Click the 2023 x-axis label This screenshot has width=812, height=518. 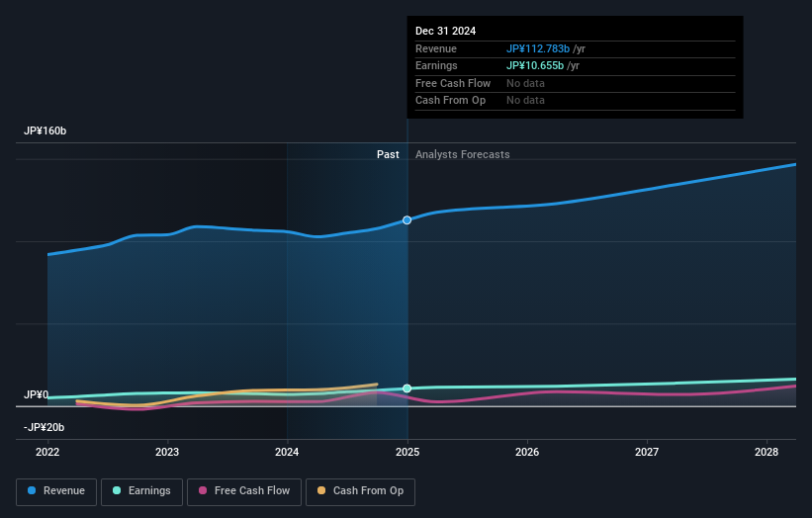pyautogui.click(x=167, y=452)
